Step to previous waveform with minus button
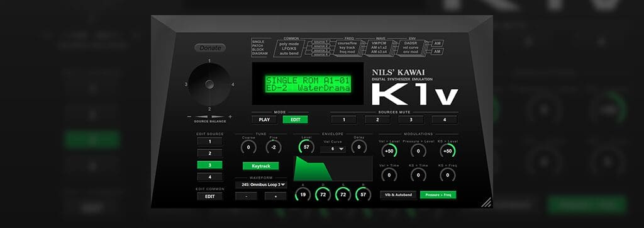644x228 pixels. (247, 196)
